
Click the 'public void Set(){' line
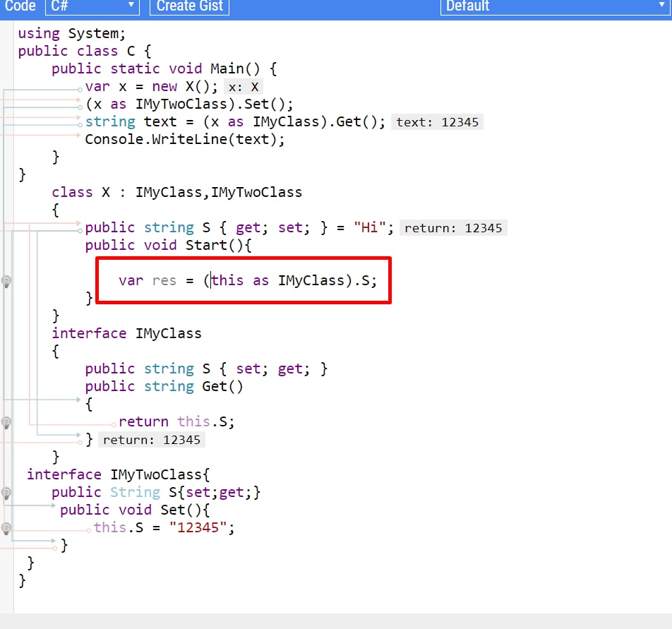[135, 510]
